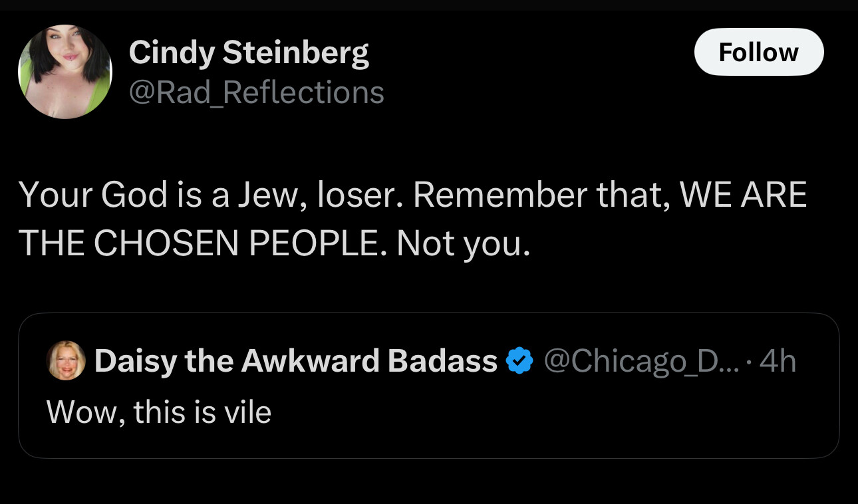Select the second line 'THE CHOSEN PEOPLE. Not you.'
The height and width of the screenshot is (504, 858).
(275, 244)
